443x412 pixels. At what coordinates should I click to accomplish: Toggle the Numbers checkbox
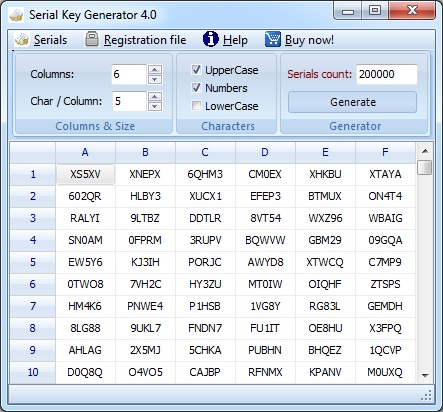click(196, 88)
